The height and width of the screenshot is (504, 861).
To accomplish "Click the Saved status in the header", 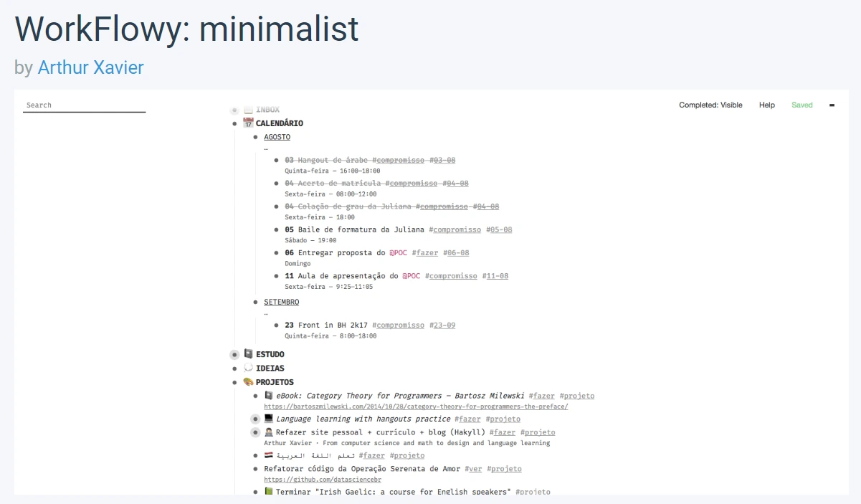I will click(x=802, y=105).
